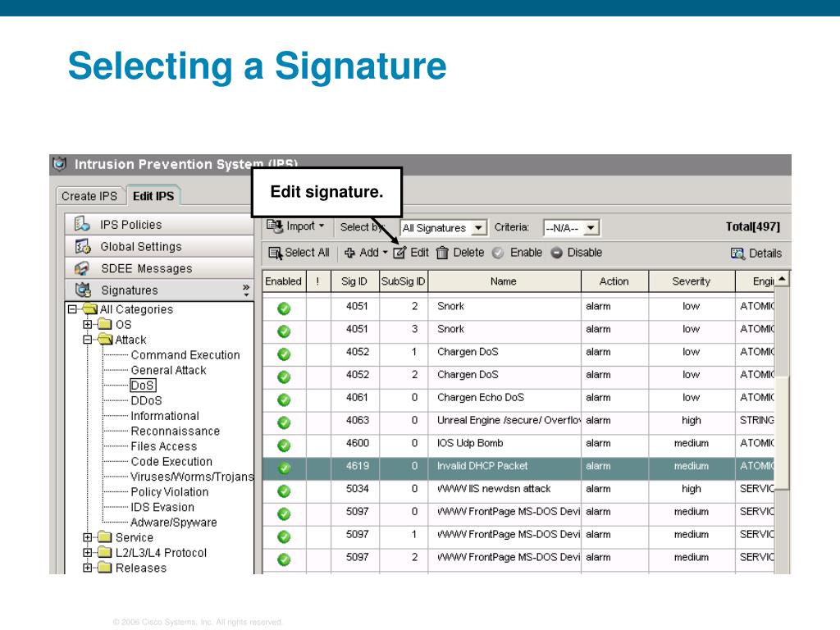
Task: Open the Criteria dropdown
Action: (x=591, y=228)
